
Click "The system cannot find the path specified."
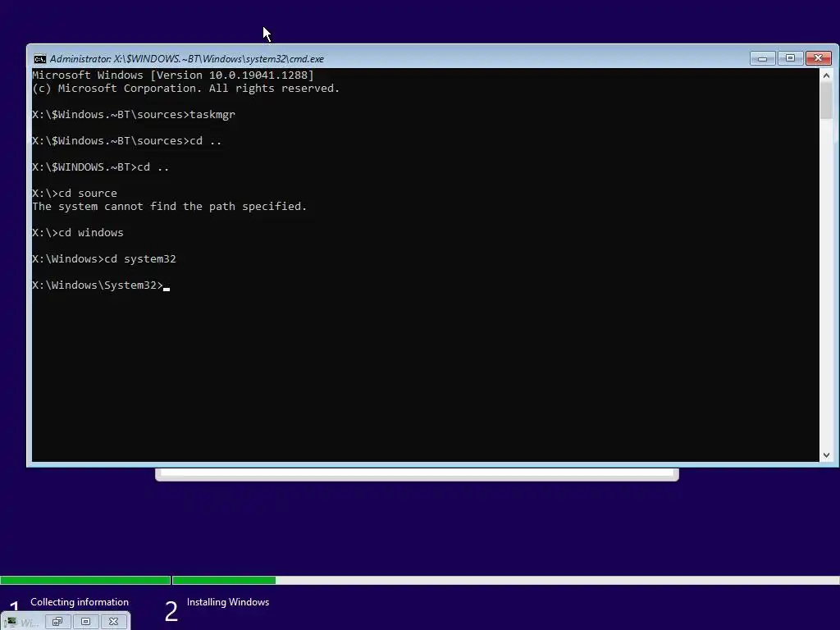click(169, 206)
